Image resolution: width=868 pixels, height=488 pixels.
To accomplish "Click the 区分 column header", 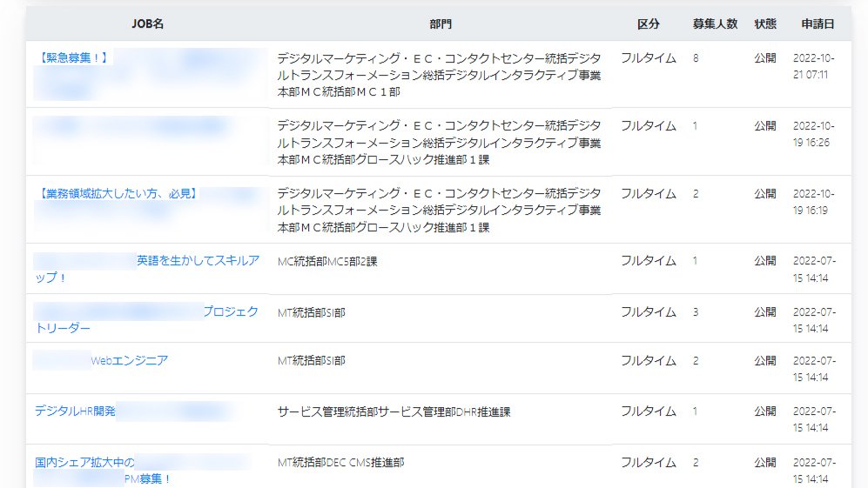I will pyautogui.click(x=649, y=24).
